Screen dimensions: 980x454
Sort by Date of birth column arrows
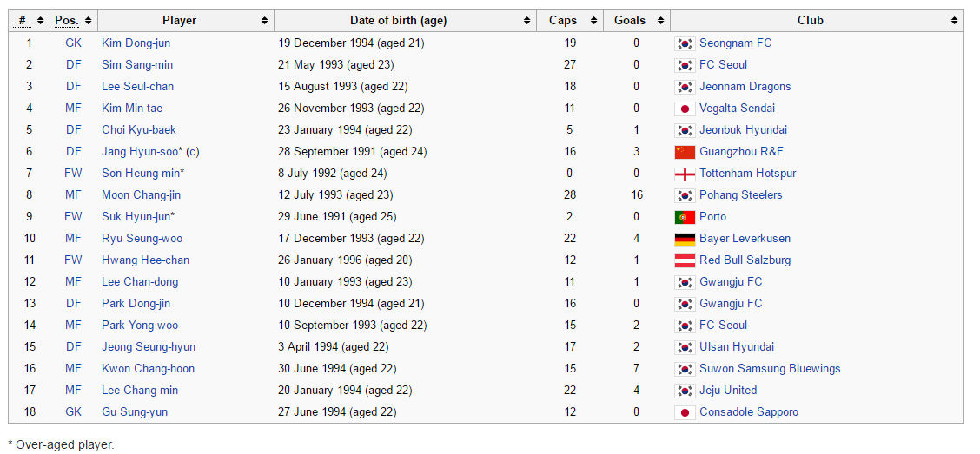(526, 21)
